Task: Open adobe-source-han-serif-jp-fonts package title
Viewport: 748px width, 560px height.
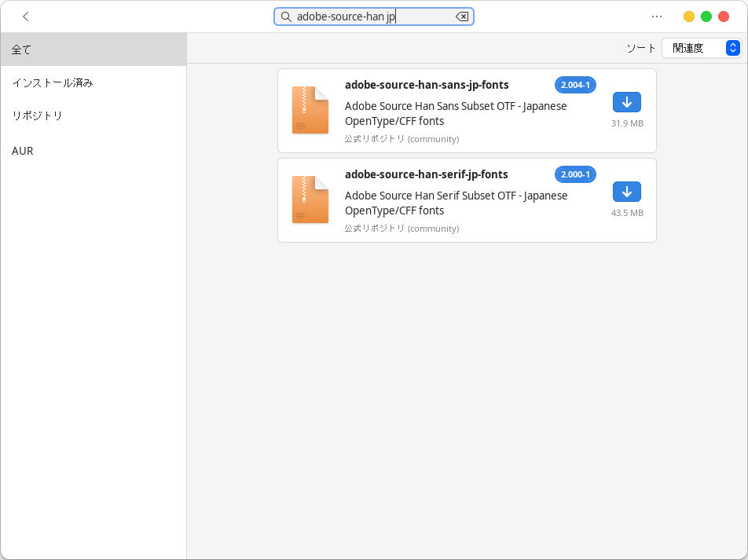Action: pos(427,174)
